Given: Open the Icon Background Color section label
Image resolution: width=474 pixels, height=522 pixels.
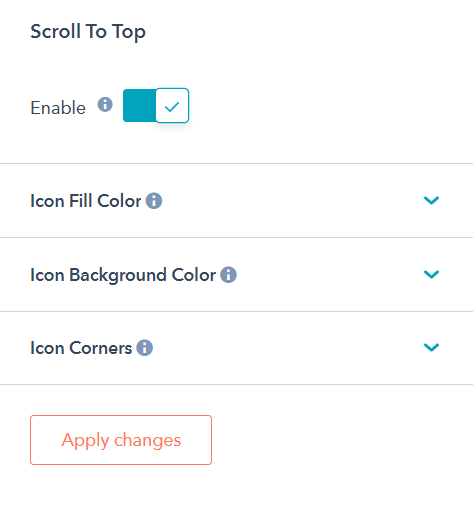Looking at the screenshot, I should [123, 275].
